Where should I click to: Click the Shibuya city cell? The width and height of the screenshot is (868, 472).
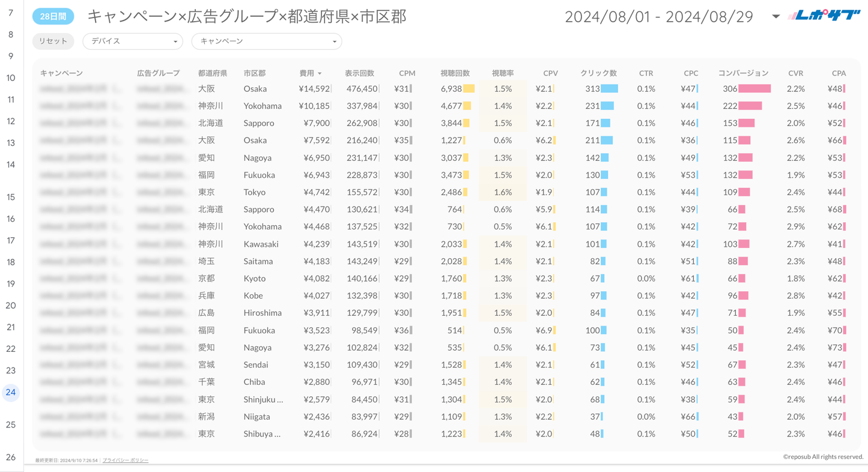pyautogui.click(x=262, y=434)
